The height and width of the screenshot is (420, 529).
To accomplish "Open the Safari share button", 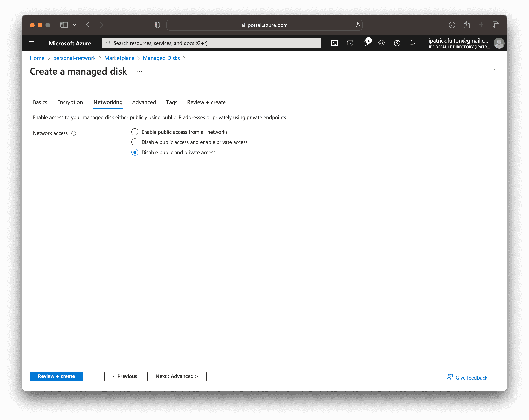I will pyautogui.click(x=467, y=25).
